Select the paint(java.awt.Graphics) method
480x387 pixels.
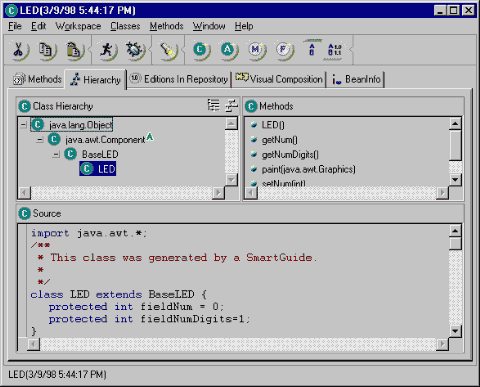tap(308, 169)
